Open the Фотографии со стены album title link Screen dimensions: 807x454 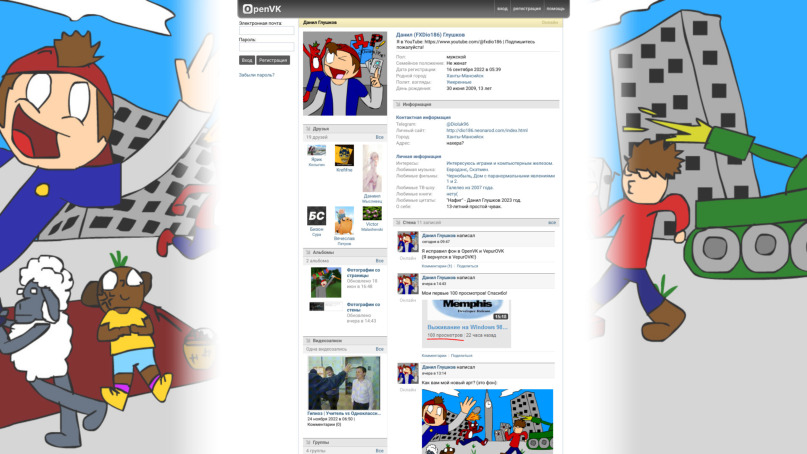pyautogui.click(x=363, y=307)
